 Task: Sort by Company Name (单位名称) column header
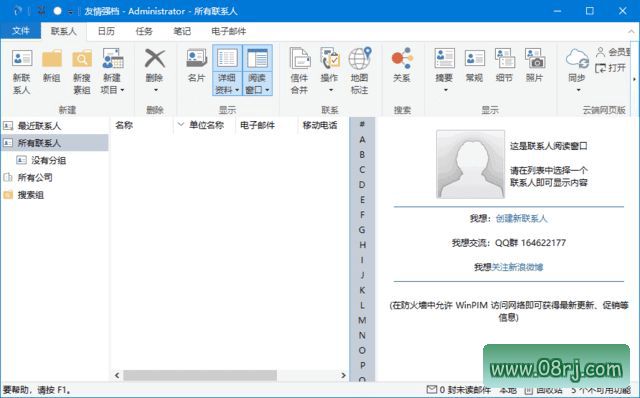pyautogui.click(x=207, y=125)
